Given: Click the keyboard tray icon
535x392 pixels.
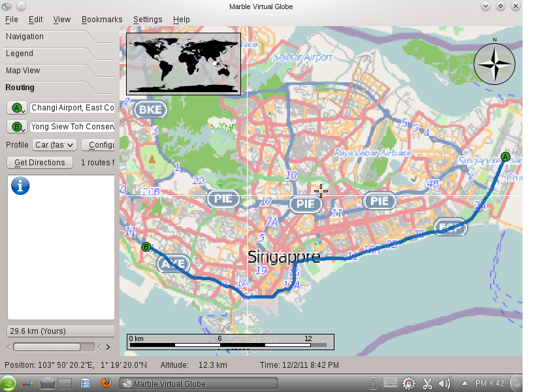Looking at the screenshot, I should pos(391,382).
